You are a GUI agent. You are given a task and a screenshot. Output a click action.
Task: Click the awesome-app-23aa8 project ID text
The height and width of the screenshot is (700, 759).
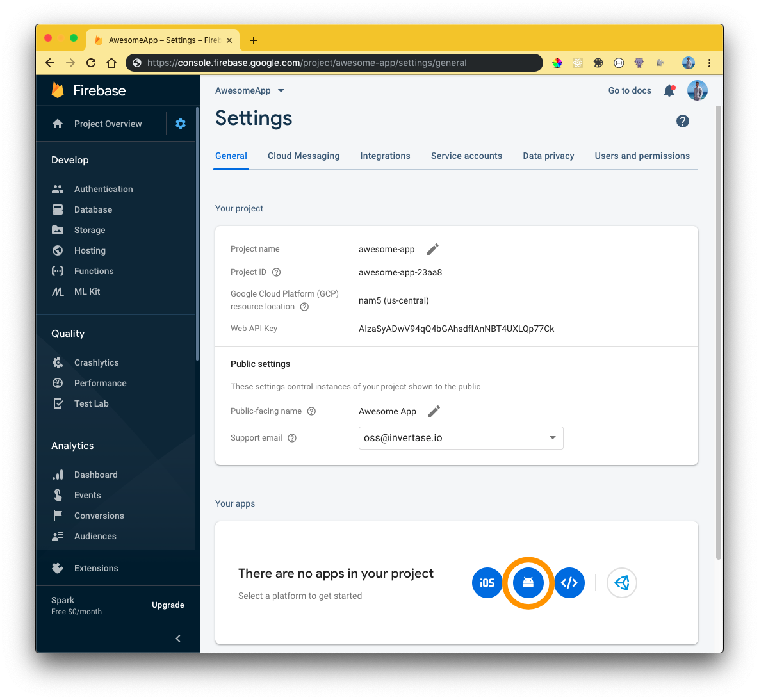[x=400, y=272]
